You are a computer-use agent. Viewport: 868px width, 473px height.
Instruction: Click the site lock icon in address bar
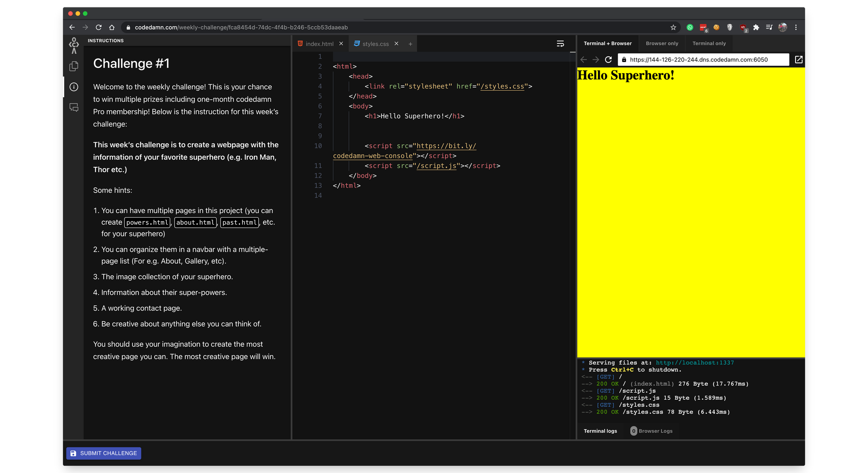pyautogui.click(x=128, y=27)
